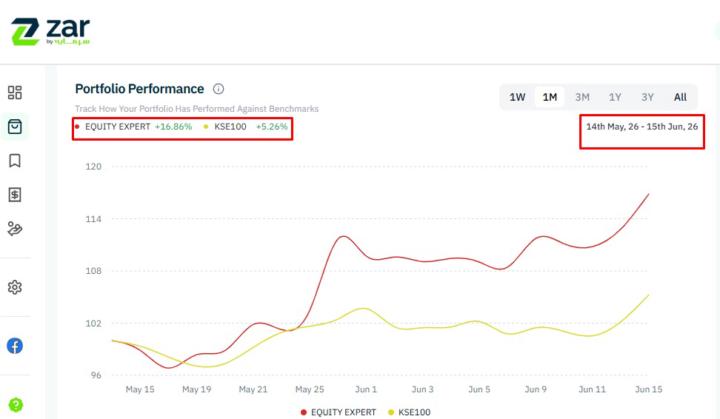Click the Jun 9 x-axis label
Image resolution: width=720 pixels, height=419 pixels.
click(x=535, y=389)
